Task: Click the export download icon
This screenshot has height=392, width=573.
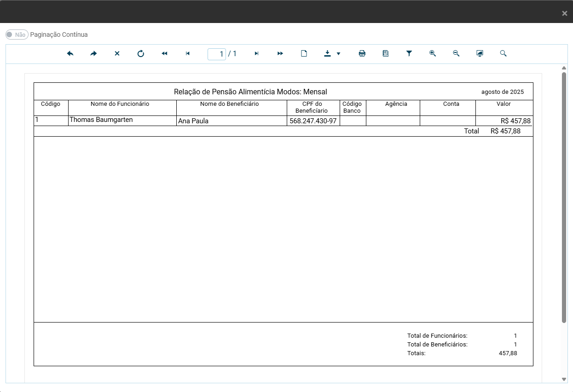Action: [327, 54]
